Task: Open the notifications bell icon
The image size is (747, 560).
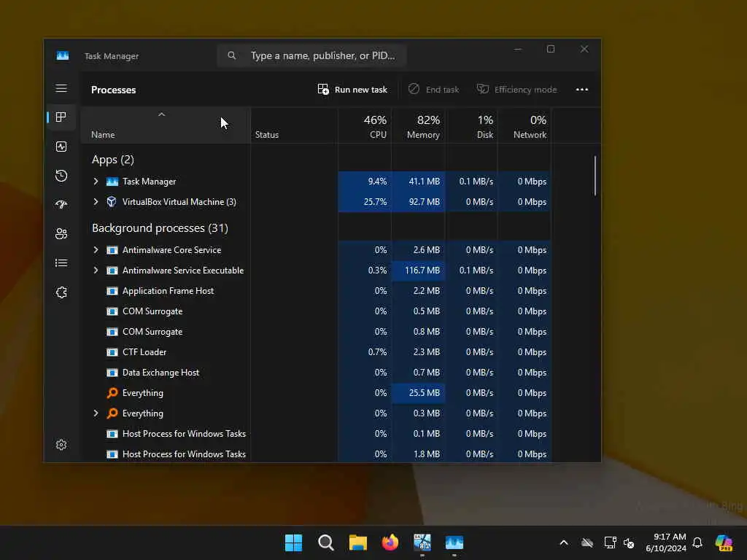Action: pos(697,542)
